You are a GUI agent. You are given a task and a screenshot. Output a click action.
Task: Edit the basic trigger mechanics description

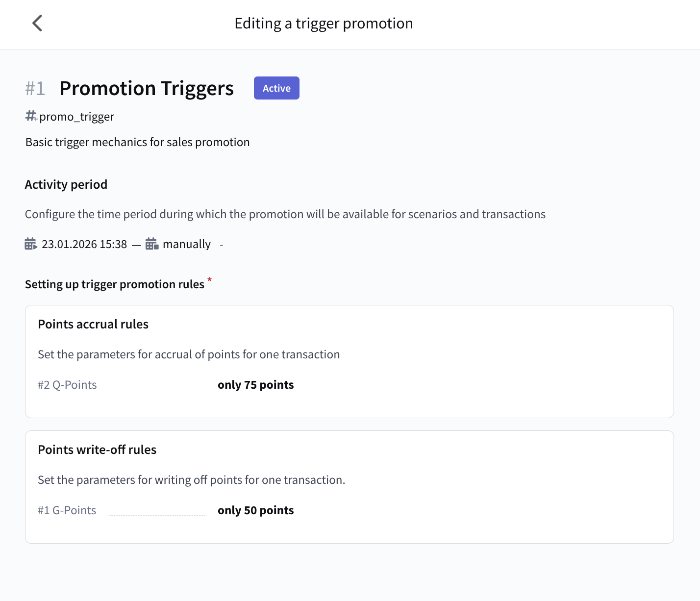tap(137, 142)
